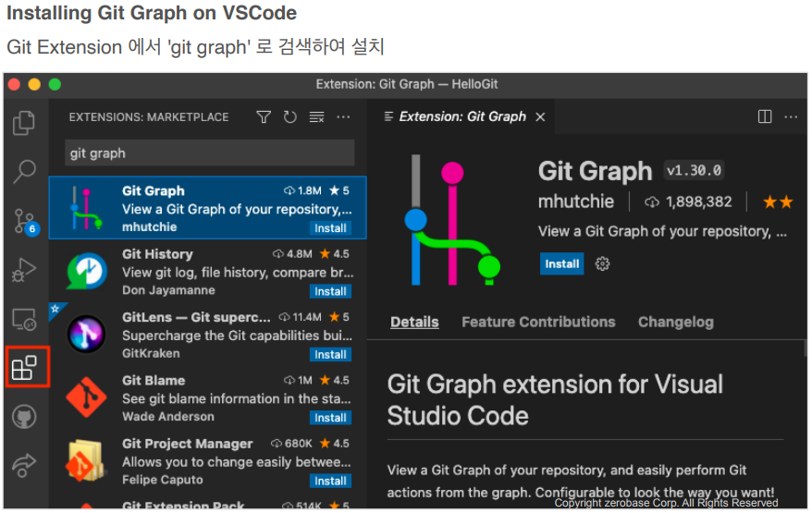This screenshot has height=513, width=812.
Task: Click Felipe Caputo publisher name
Action: click(x=163, y=480)
